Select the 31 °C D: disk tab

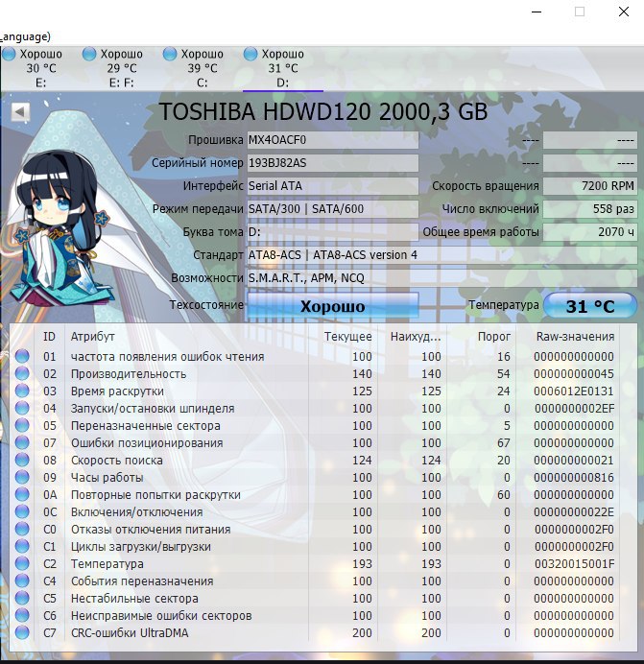(282, 68)
